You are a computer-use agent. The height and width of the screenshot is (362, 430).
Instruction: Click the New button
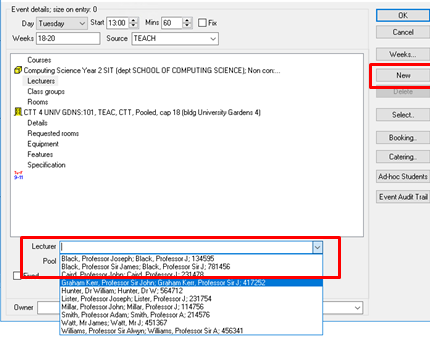click(x=403, y=75)
